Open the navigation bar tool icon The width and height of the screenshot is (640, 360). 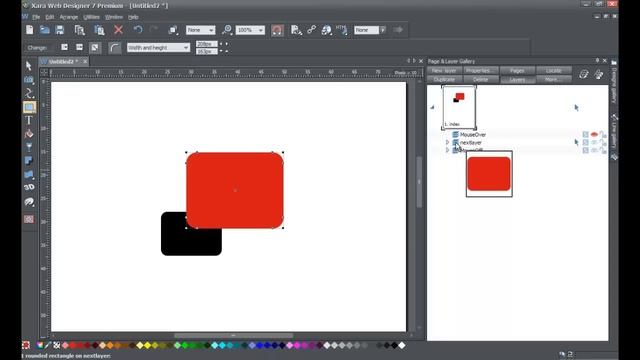coord(29,219)
